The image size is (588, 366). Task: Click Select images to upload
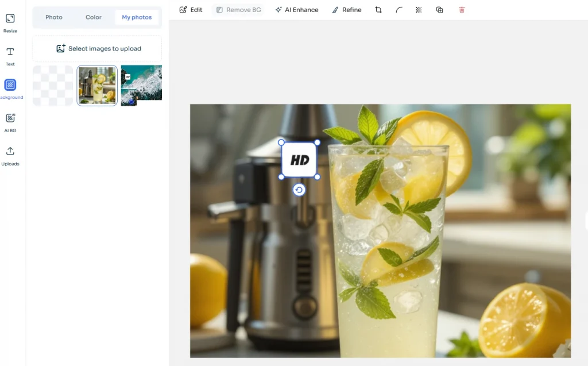click(97, 49)
